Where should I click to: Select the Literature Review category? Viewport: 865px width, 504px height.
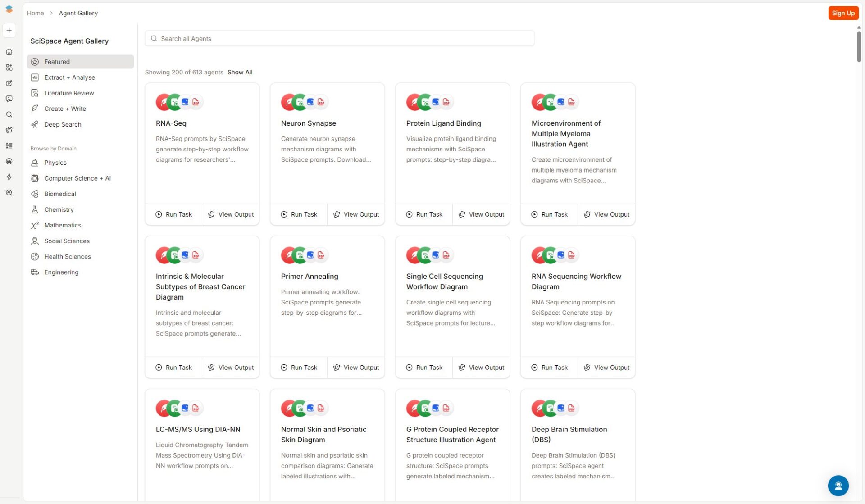(x=69, y=93)
